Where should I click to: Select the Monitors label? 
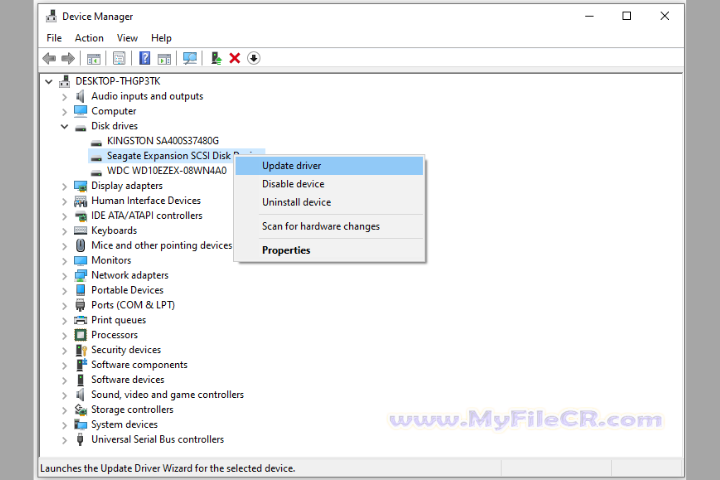[111, 260]
